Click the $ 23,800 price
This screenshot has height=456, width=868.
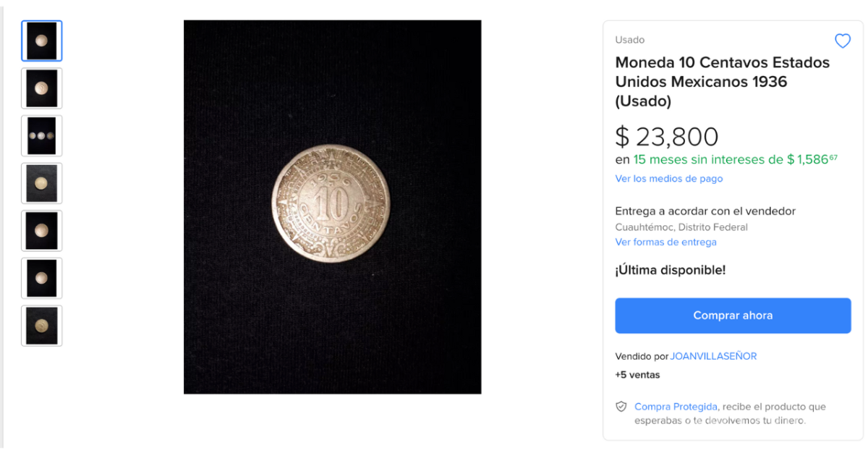click(x=666, y=136)
